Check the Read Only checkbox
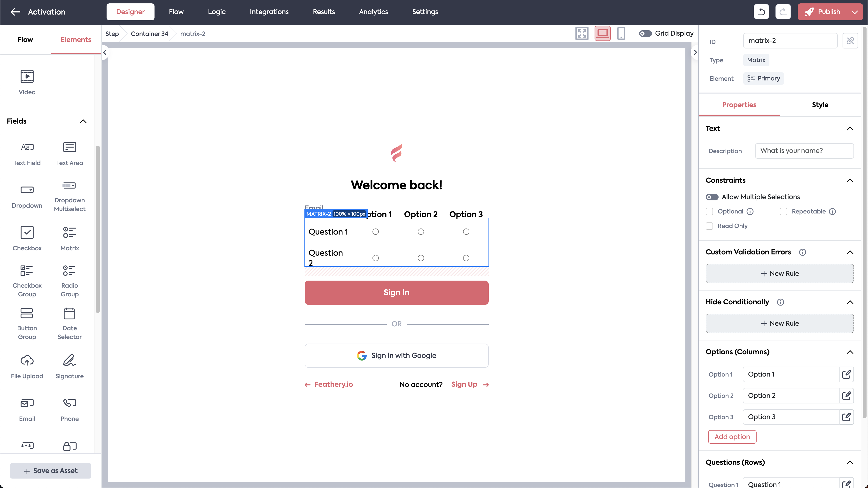Image resolution: width=868 pixels, height=488 pixels. pos(709,226)
